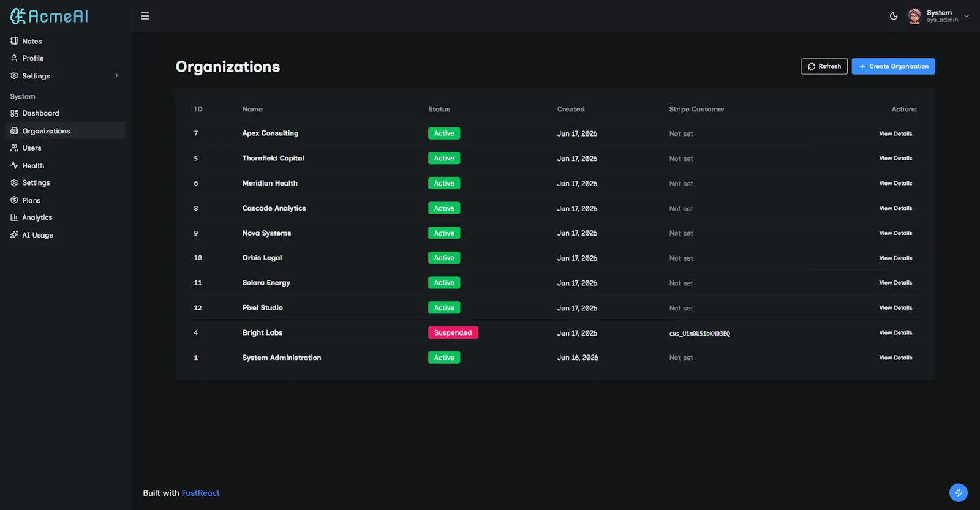View Details for Pixel Studio
The image size is (980, 510).
[x=895, y=308]
